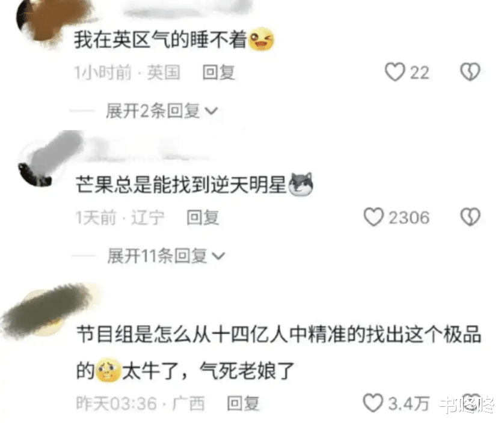Image resolution: width=504 pixels, height=426 pixels.
Task: Reply to the comment from 广西
Action: pyautogui.click(x=243, y=403)
